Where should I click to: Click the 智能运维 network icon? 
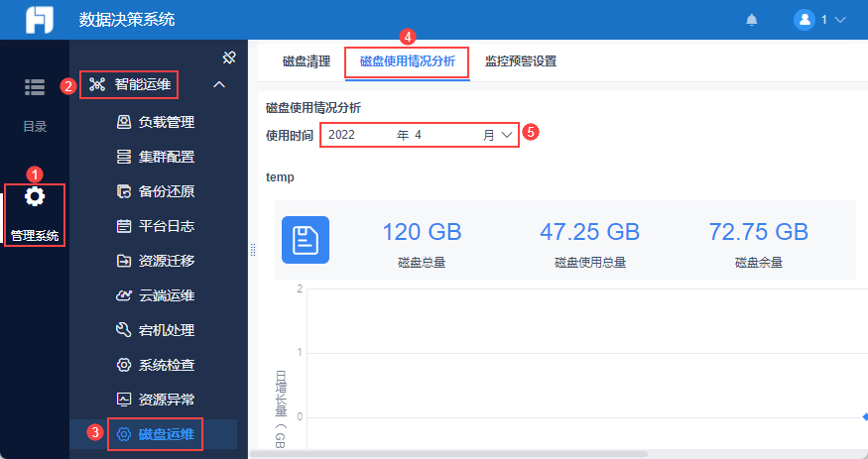click(x=97, y=84)
